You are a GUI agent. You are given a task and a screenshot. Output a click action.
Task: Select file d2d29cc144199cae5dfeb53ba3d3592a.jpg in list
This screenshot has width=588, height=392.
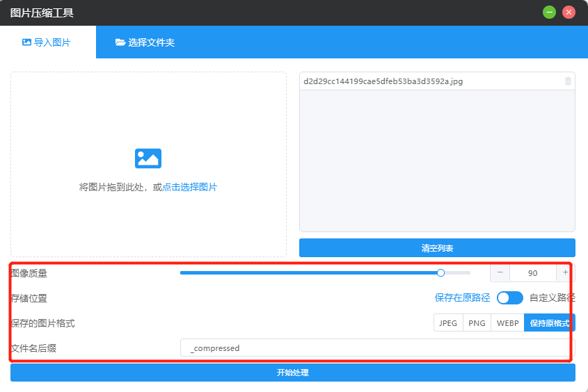click(x=437, y=81)
